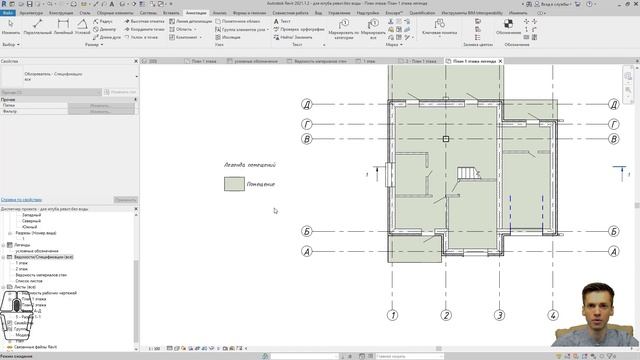Save the project via quick access toolbar
The width and height of the screenshot is (640, 360).
(x=29, y=4)
